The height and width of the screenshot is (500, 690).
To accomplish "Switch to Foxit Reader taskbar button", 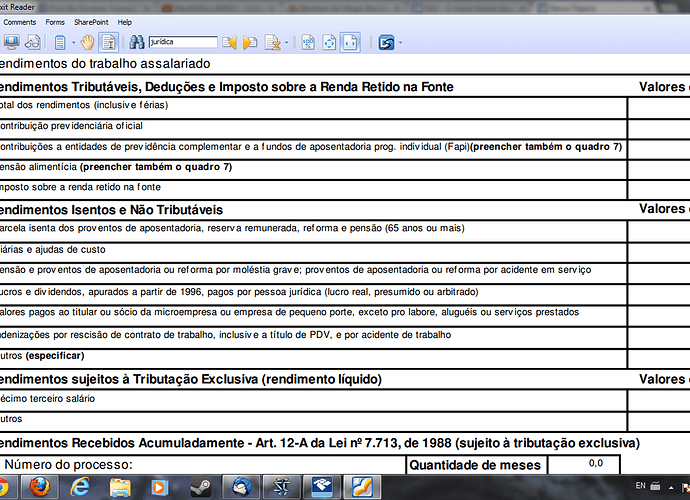I will click(362, 487).
